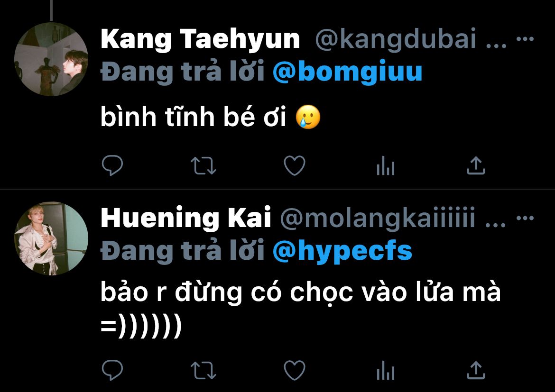Share Huening Kai's tweet
Screen dimensions: 555x392
[x=476, y=370]
